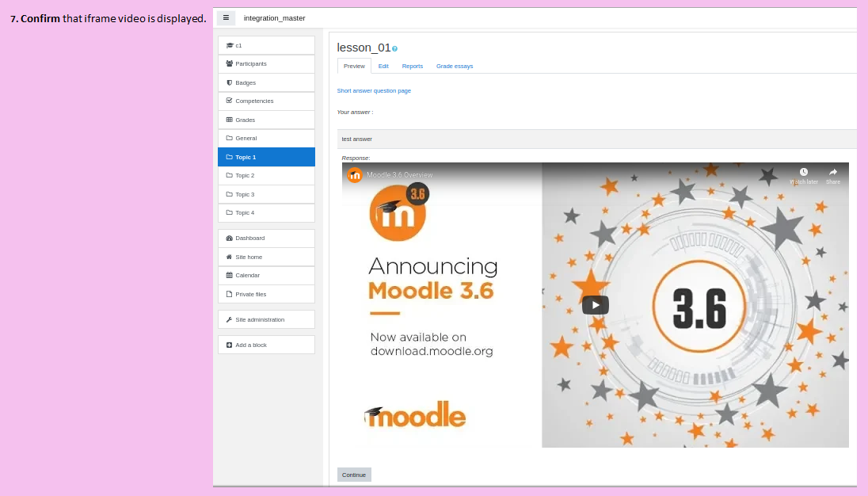Click the Site administration wrench icon

pos(229,319)
